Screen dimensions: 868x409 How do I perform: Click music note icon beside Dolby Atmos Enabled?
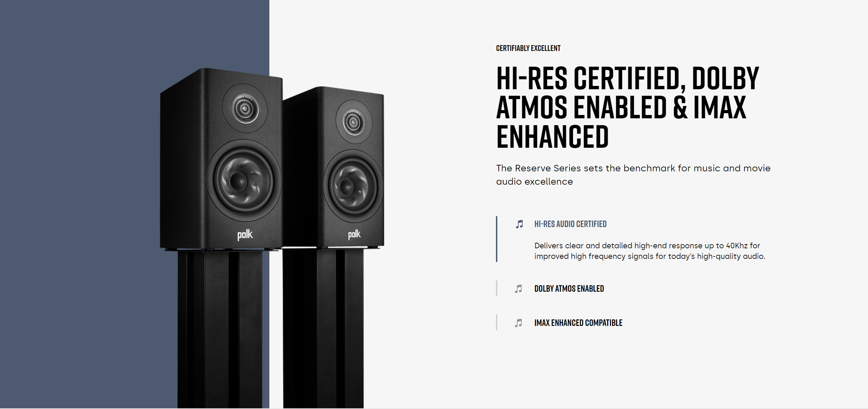pos(519,289)
